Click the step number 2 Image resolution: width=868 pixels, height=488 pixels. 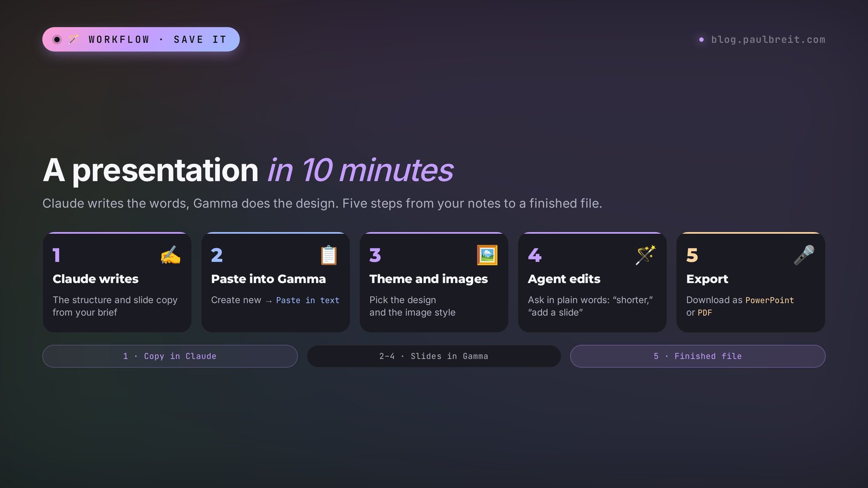tap(217, 255)
